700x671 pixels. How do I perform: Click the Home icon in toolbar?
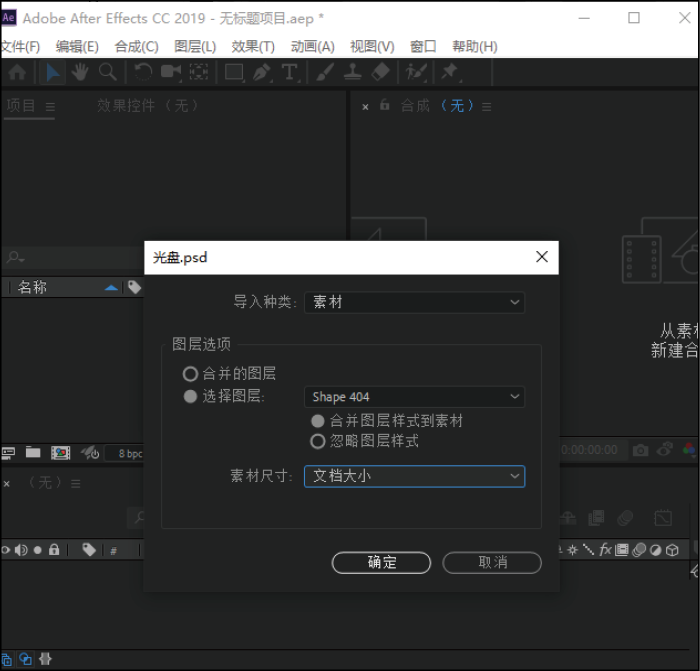17,72
